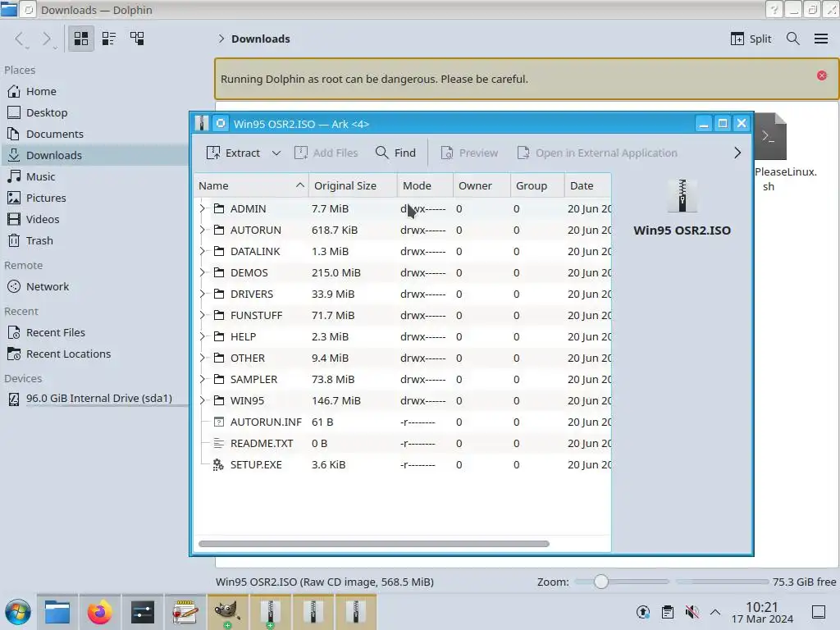This screenshot has width=840, height=630.
Task: Select the SAMPLER folder row
Action: click(402, 379)
